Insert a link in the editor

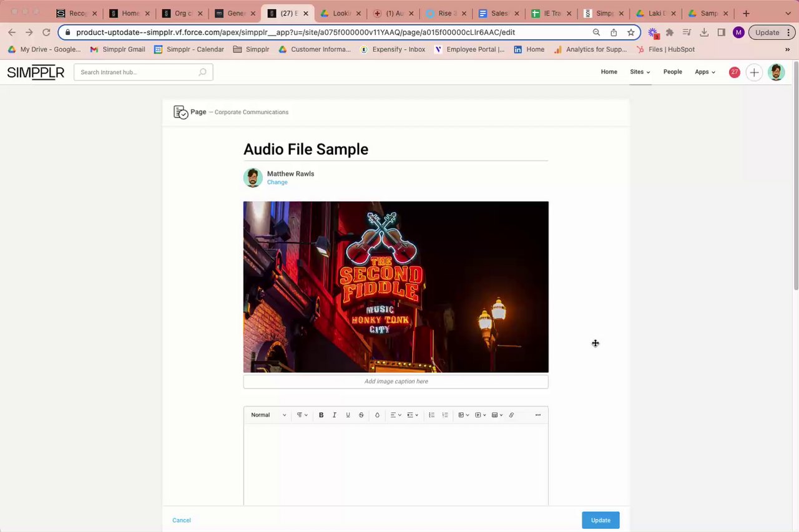(x=511, y=415)
